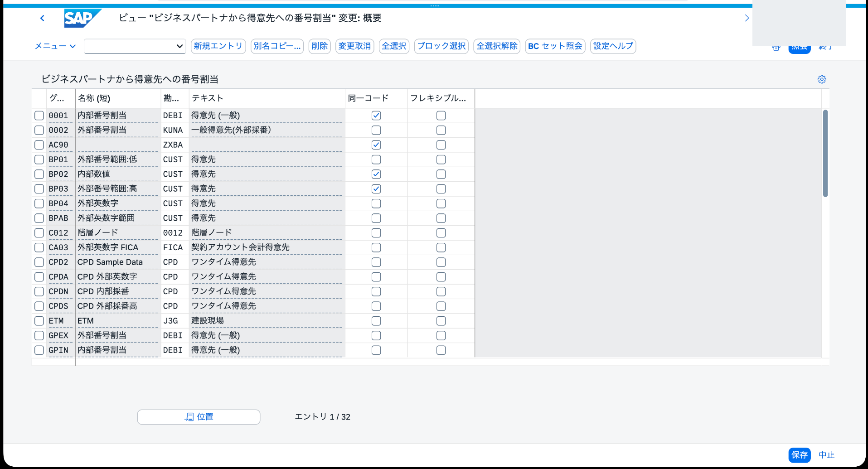868x469 pixels.
Task: Click the vertical table scrollbar
Action: tap(825, 153)
